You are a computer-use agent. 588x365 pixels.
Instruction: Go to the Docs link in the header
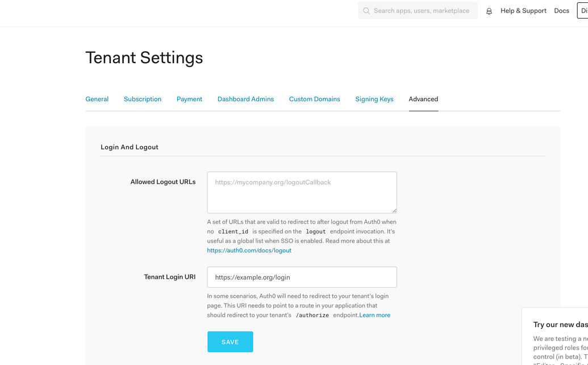tap(561, 11)
